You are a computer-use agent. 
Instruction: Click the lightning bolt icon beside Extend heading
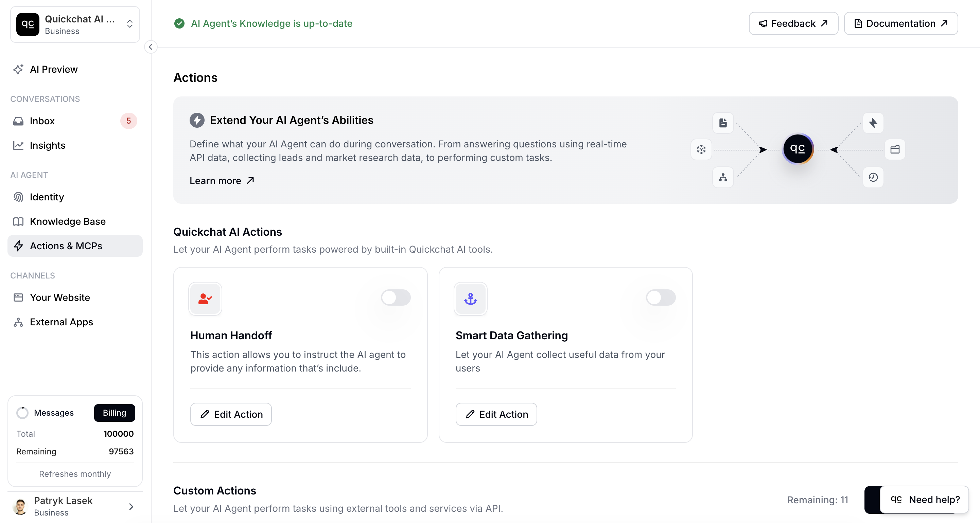[x=197, y=120]
